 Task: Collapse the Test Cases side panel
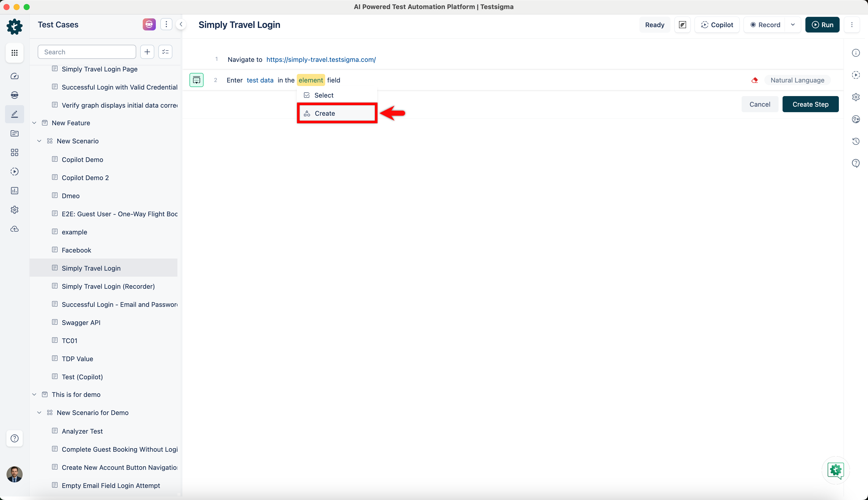(x=181, y=24)
